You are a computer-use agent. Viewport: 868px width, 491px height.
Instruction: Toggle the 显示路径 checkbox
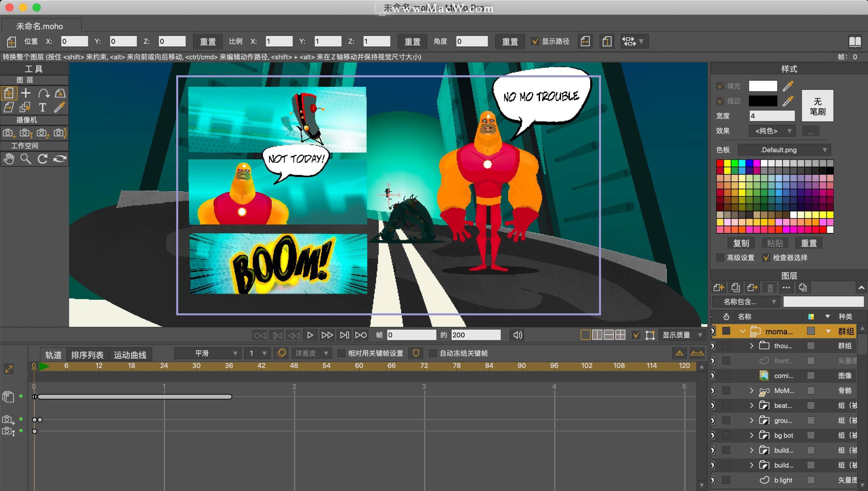coord(535,41)
